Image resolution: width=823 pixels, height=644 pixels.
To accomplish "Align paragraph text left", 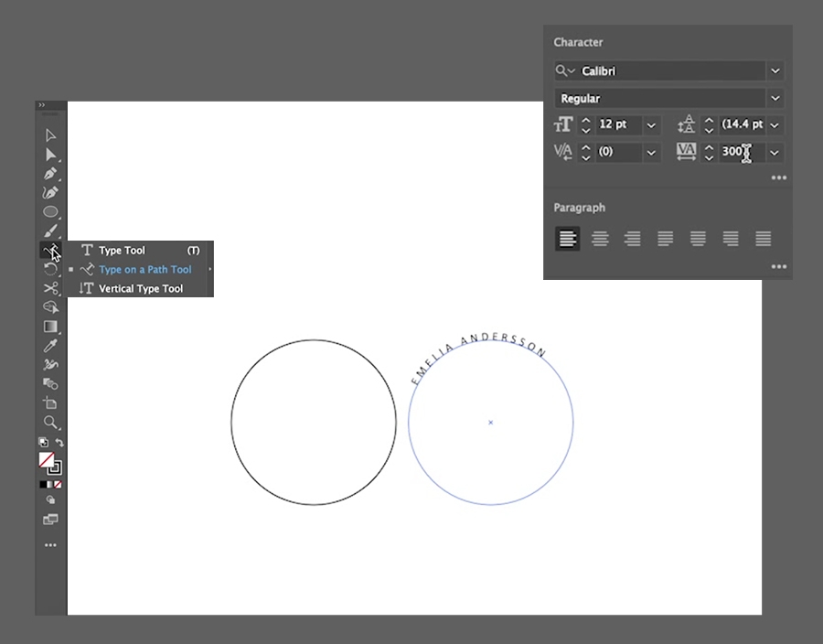I will [567, 238].
